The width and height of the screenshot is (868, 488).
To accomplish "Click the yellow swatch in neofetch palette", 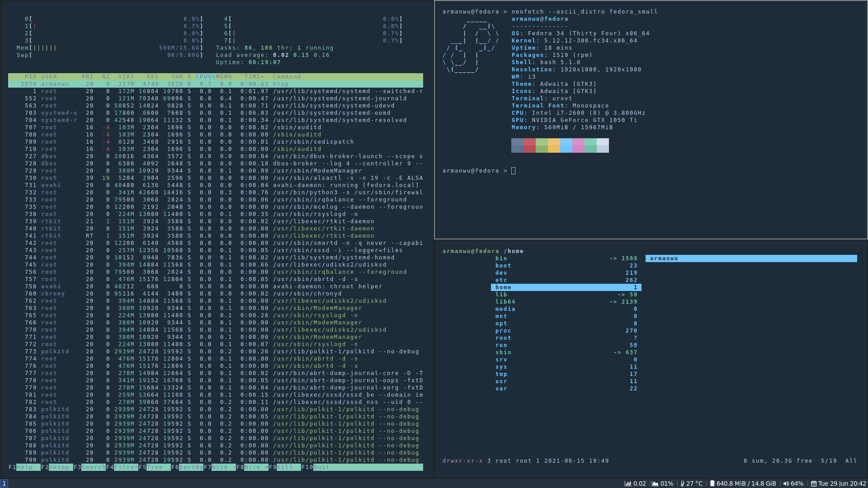I will [554, 145].
